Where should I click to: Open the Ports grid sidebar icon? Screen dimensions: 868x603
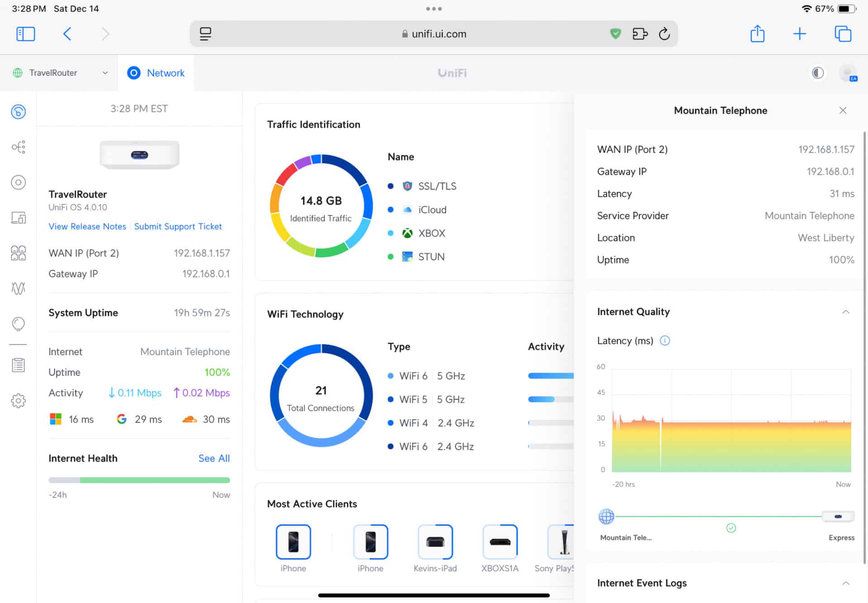[18, 253]
